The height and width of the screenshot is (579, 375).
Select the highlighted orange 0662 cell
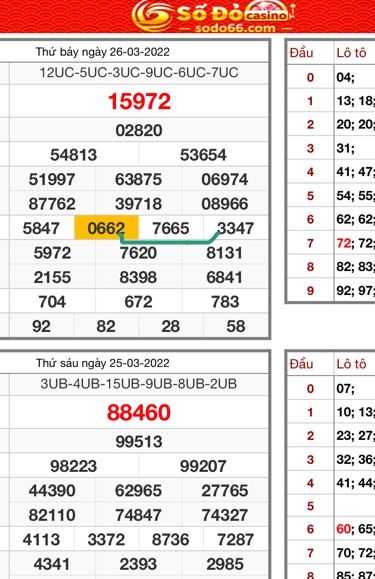pyautogui.click(x=106, y=228)
